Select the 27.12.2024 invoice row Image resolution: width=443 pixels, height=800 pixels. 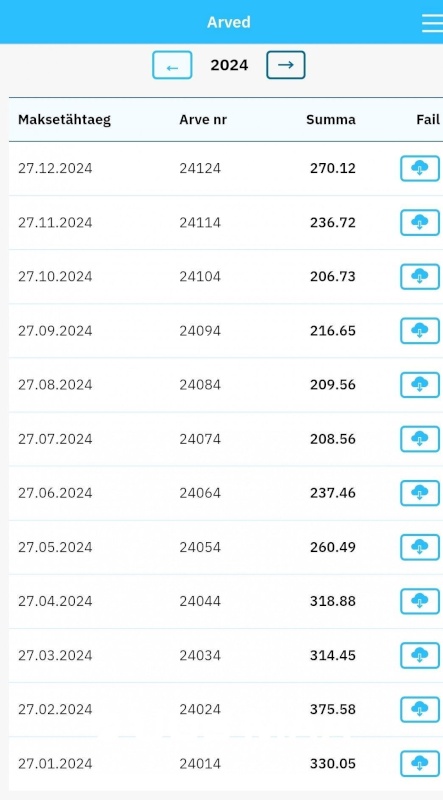(x=226, y=168)
